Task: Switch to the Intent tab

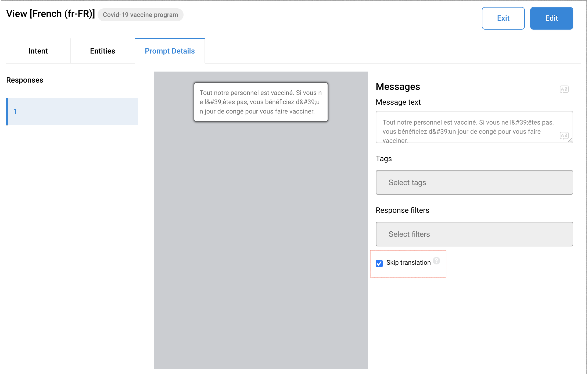Action: pos(38,51)
